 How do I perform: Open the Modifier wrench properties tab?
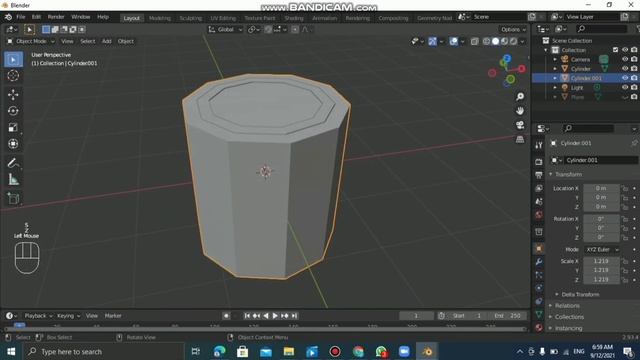539,262
